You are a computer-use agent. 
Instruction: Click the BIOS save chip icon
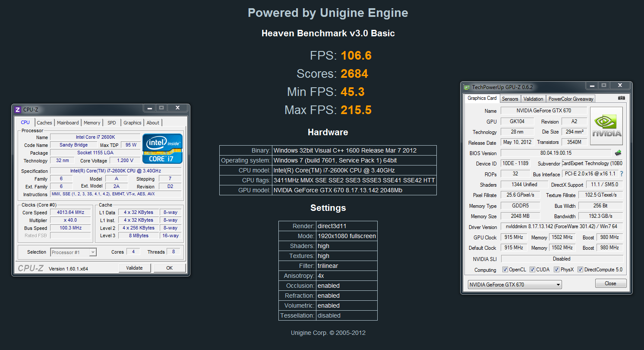click(x=618, y=153)
